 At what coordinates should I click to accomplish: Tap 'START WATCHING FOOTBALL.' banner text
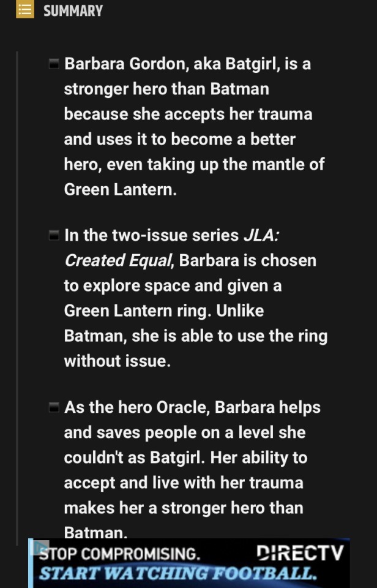[177, 574]
